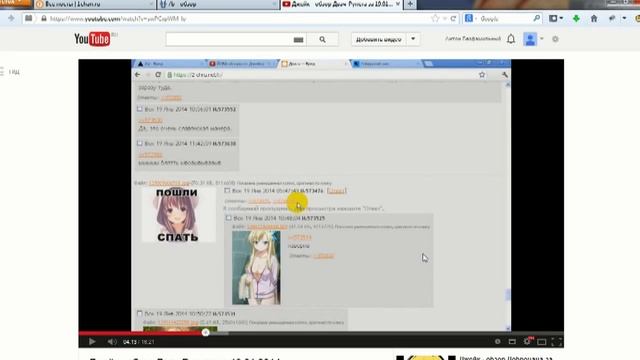Expand the account menu arrow beside avatar

[x=542, y=39]
